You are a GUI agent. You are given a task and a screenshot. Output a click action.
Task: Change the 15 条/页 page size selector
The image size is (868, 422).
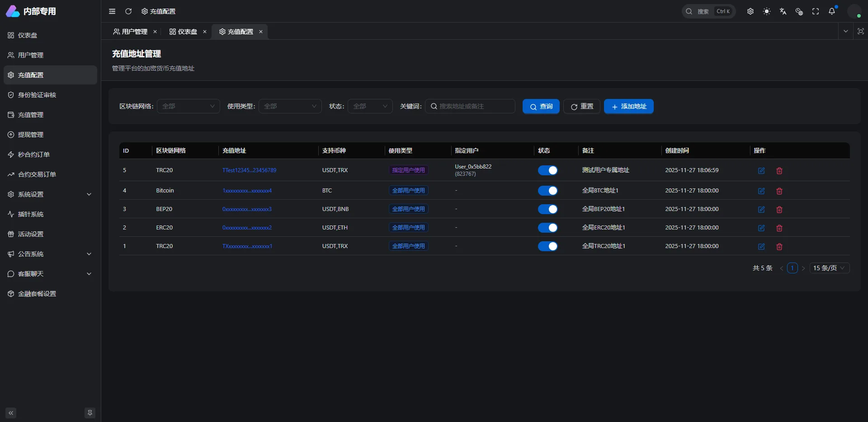(829, 268)
